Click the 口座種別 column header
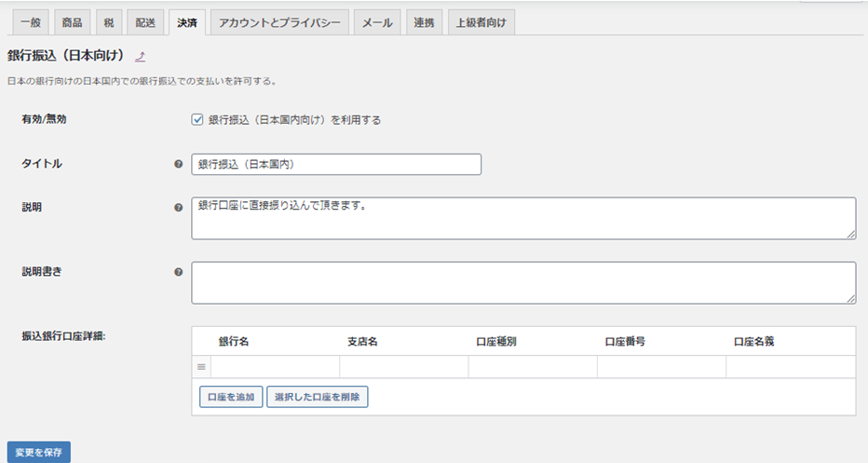 pos(496,342)
